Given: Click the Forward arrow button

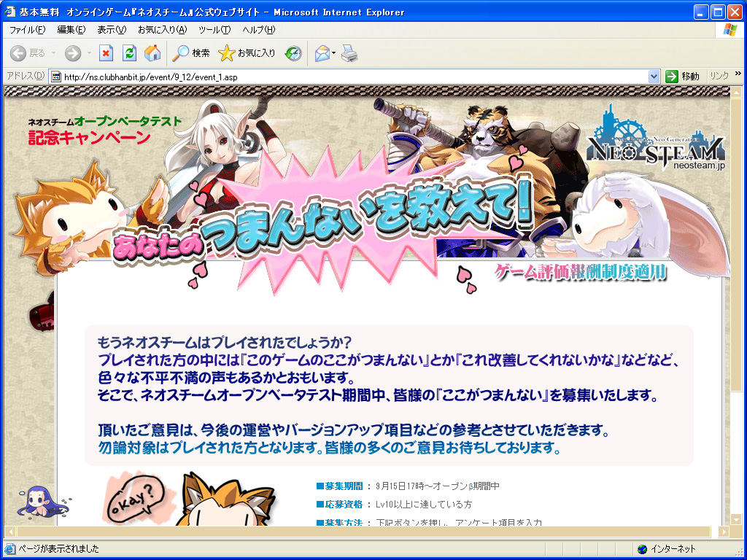Looking at the screenshot, I should point(73,52).
